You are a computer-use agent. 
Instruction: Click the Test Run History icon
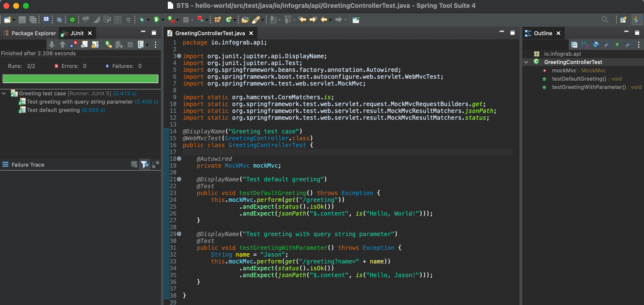140,45
